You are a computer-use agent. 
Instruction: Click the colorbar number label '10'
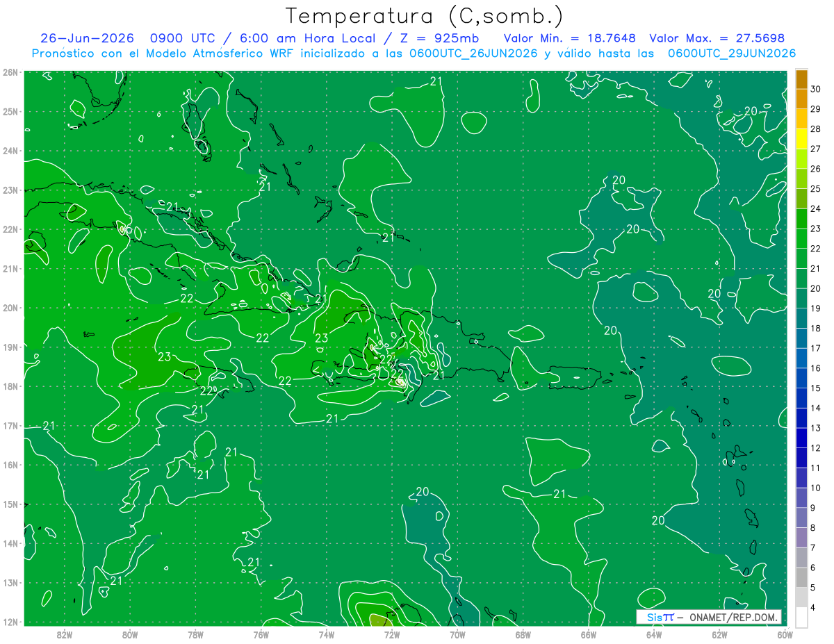click(816, 488)
